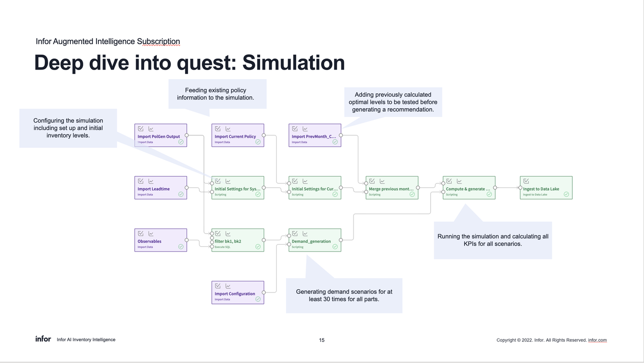Screen dimensions: 644x363
Task: Toggle status checkmark on Initial Settings for Sys node
Action: point(258,194)
